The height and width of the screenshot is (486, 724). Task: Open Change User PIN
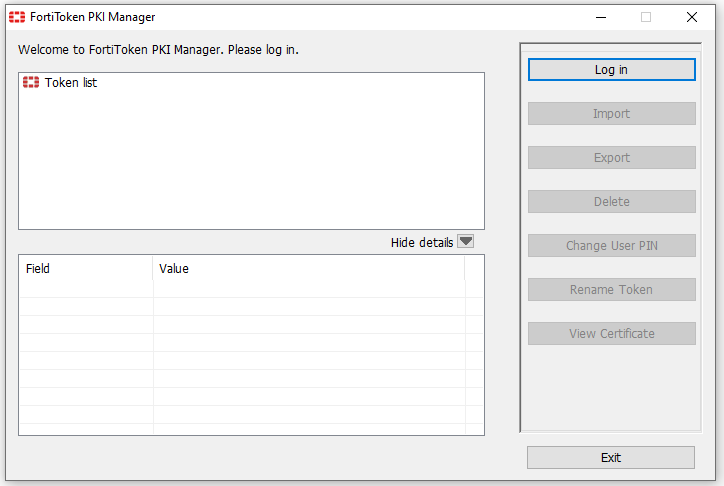[611, 246]
